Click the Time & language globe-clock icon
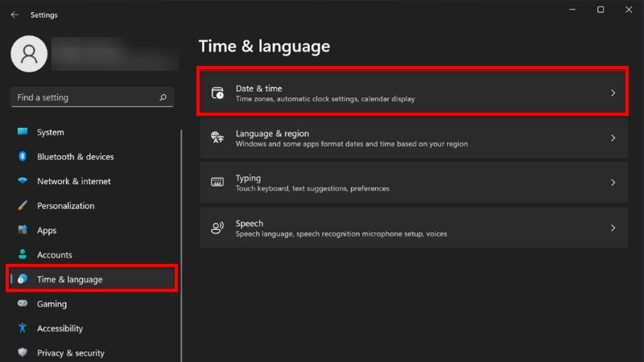Image resolution: width=644 pixels, height=362 pixels. click(23, 279)
